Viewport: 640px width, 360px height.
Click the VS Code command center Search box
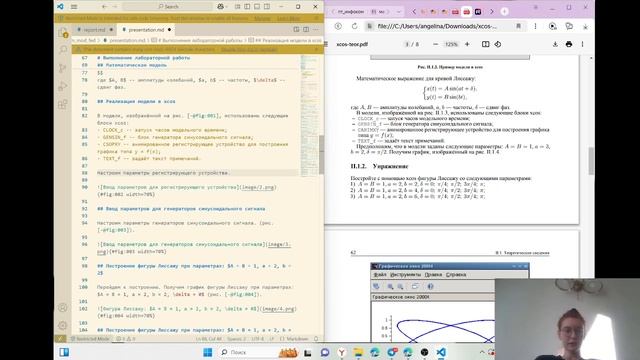coord(168,7)
